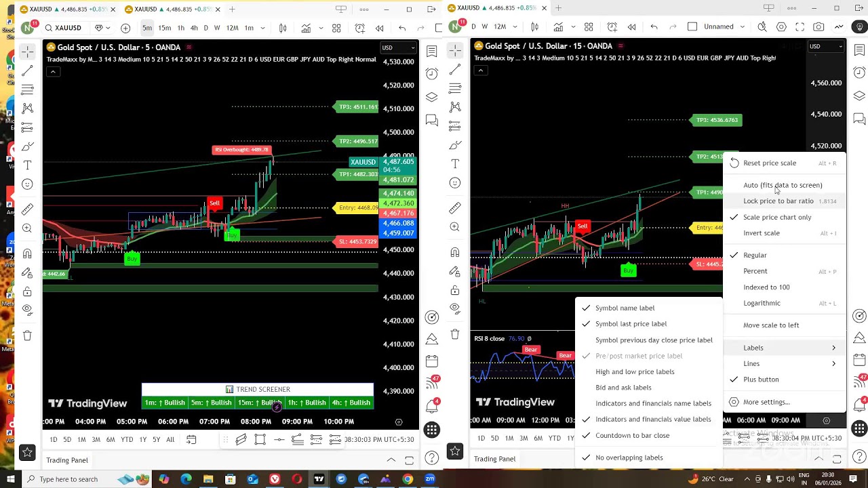The image size is (868, 488).
Task: Click go to date icon in left window
Action: (191, 440)
